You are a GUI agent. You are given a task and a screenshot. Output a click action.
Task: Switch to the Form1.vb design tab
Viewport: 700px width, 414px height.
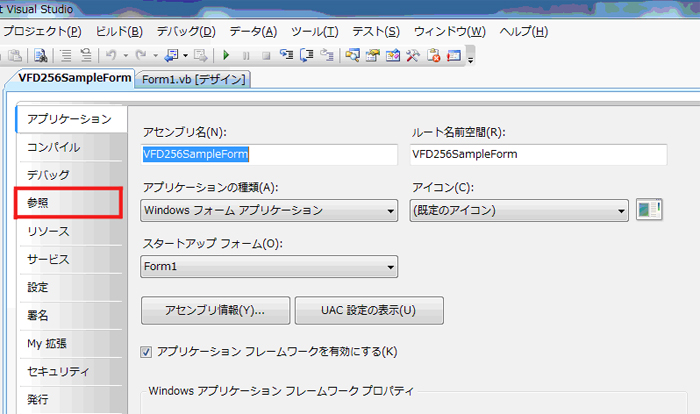[193, 79]
